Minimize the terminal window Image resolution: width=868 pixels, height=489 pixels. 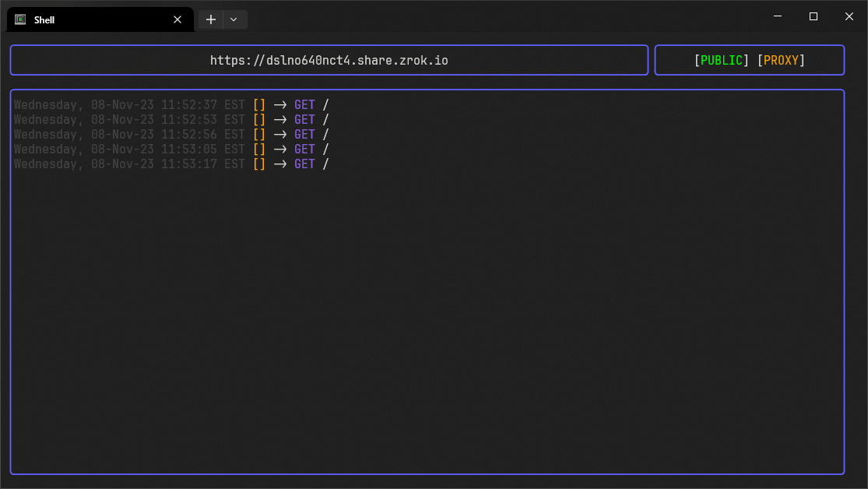click(x=777, y=16)
